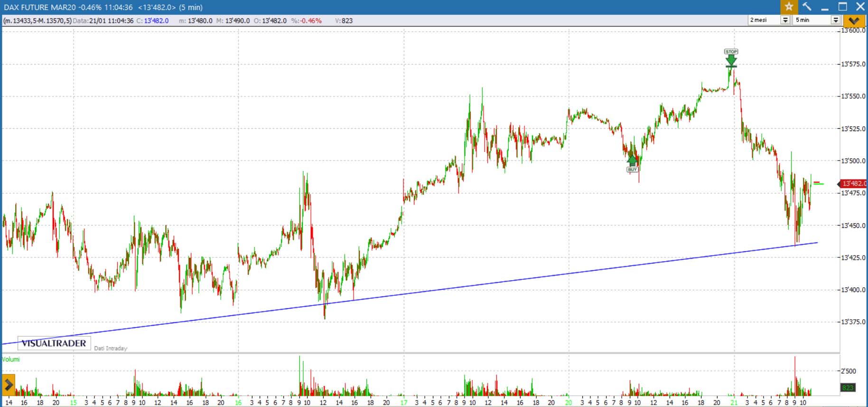The height and width of the screenshot is (407, 868).
Task: Click the 'Dati Intraday' label
Action: click(111, 348)
